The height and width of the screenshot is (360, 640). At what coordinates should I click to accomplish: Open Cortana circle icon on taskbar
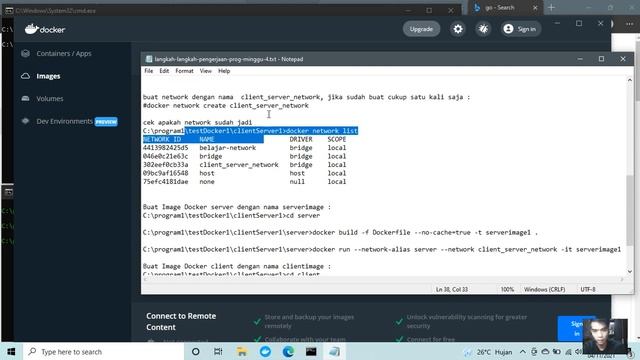pyautogui.click(x=196, y=352)
